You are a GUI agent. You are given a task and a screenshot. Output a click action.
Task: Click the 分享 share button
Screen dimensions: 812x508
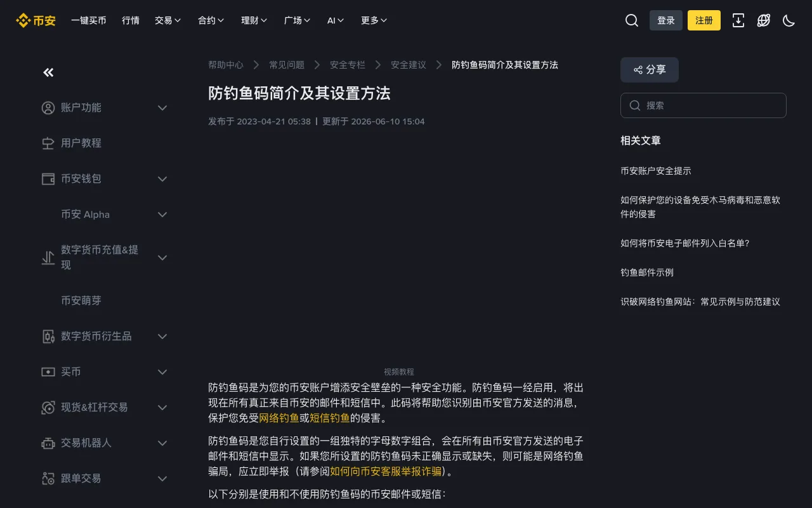point(650,70)
